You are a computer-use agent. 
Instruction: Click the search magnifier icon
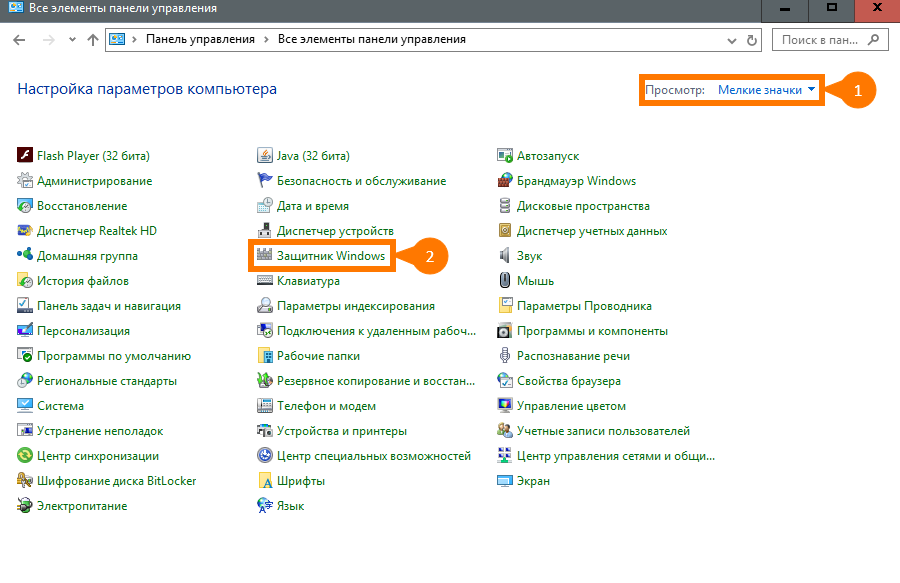tap(874, 40)
